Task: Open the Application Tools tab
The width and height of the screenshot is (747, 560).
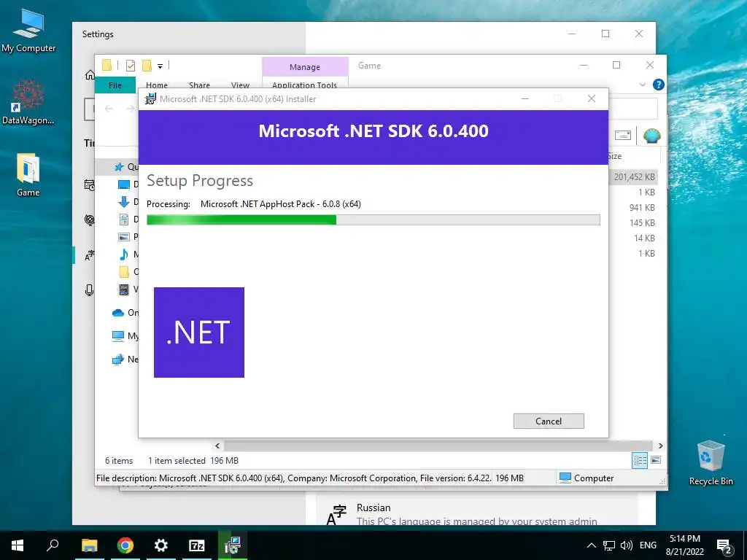Action: tap(304, 85)
